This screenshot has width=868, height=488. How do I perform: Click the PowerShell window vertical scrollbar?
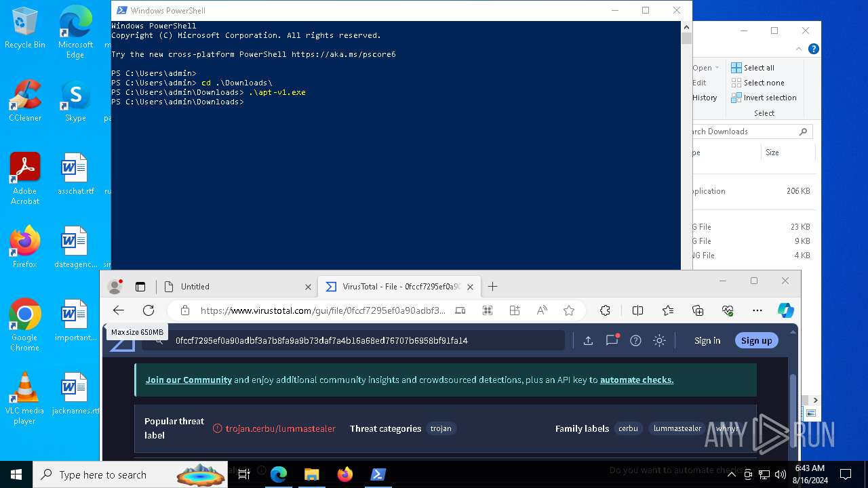coord(686,146)
